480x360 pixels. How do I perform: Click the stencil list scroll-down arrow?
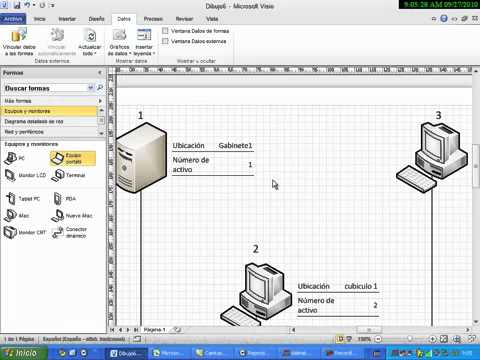point(101,133)
